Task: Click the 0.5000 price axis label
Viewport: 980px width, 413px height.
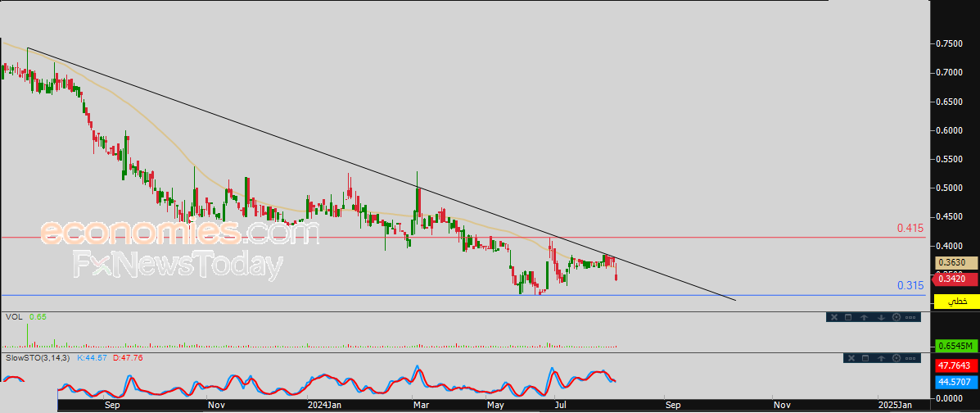Action: pos(950,188)
